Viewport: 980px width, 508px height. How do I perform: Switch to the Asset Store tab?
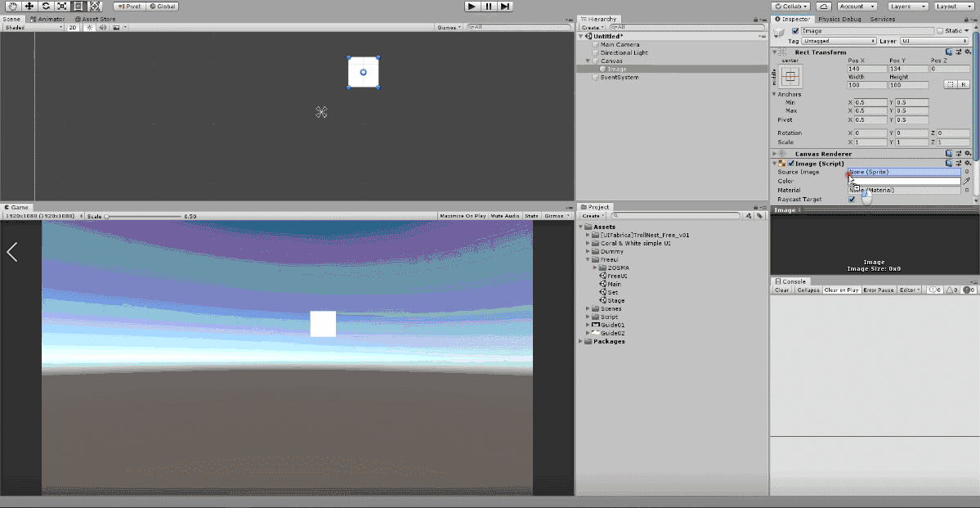95,20
